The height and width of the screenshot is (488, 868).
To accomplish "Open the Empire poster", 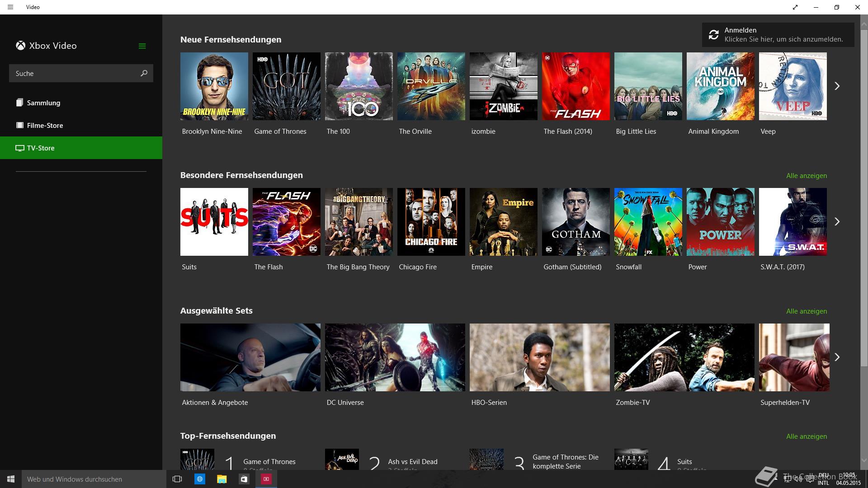I will coord(504,222).
